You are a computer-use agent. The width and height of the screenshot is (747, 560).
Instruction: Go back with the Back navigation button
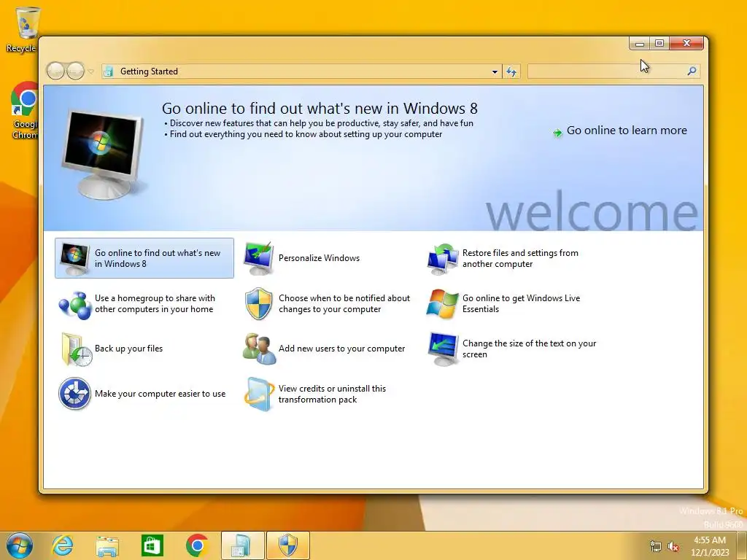pyautogui.click(x=55, y=71)
